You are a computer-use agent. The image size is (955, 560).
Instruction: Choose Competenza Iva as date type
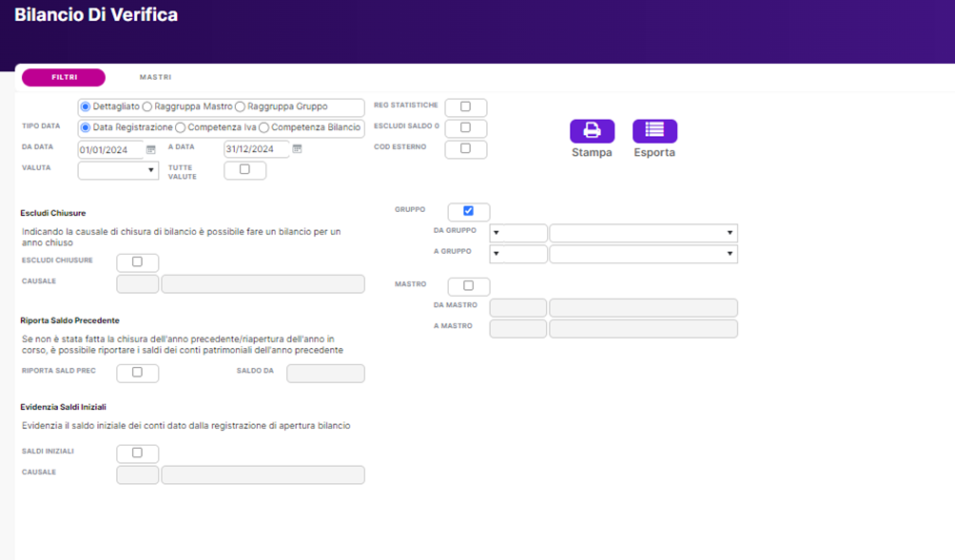coord(181,127)
